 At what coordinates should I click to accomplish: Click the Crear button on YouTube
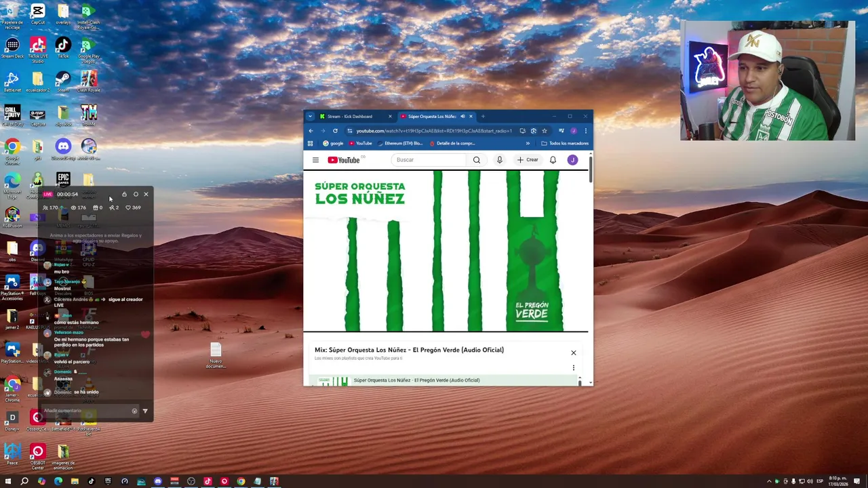point(528,160)
